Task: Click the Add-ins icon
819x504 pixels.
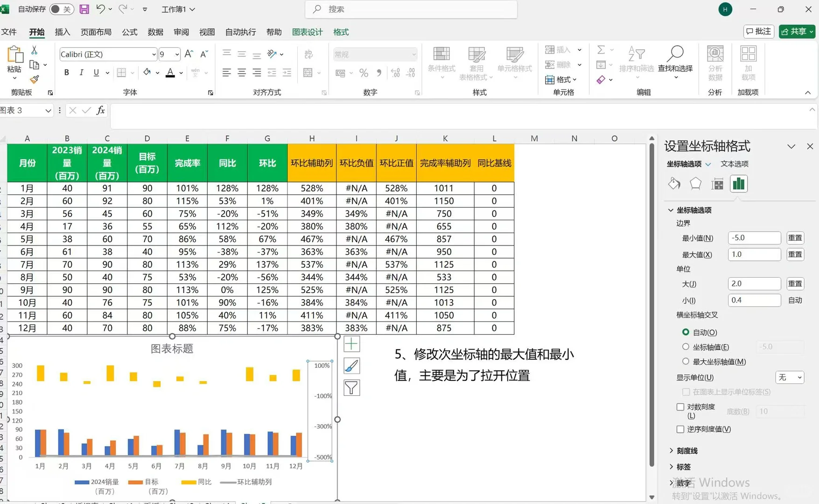Action: click(748, 54)
